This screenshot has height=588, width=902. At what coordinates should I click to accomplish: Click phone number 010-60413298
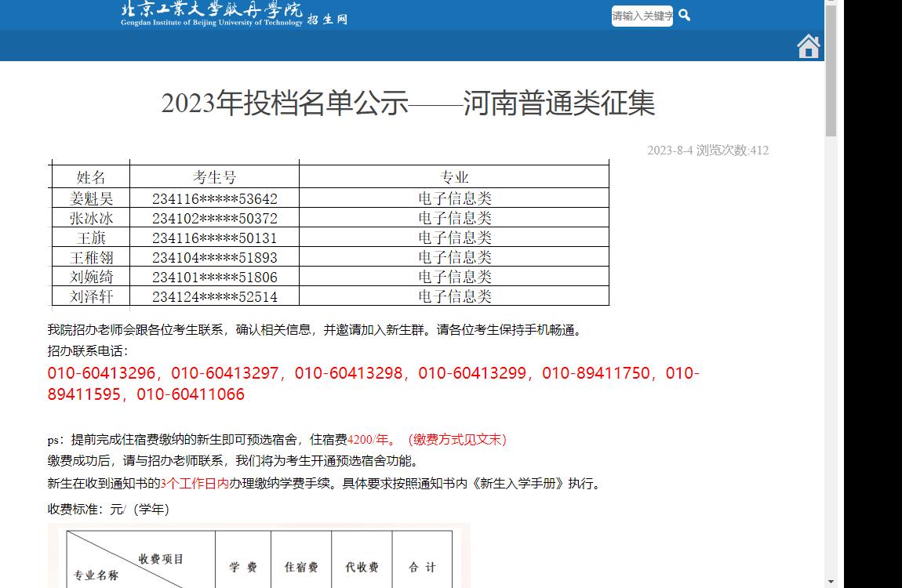pyautogui.click(x=348, y=373)
